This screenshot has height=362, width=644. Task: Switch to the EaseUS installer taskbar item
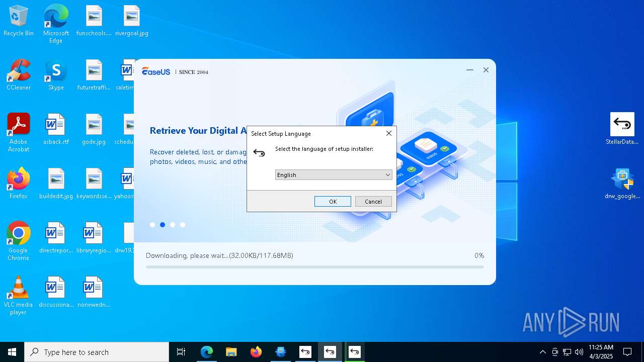(281, 352)
